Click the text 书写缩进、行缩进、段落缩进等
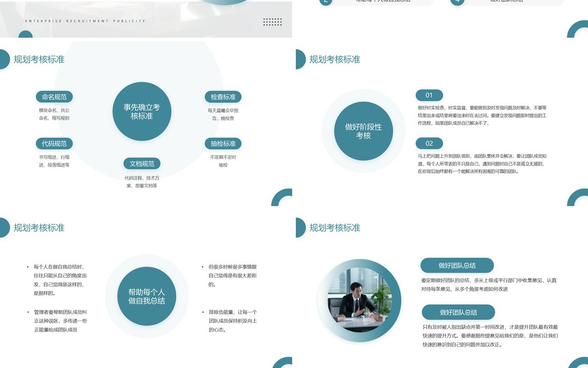Viewport: 588px width, 368px height. 54,161
